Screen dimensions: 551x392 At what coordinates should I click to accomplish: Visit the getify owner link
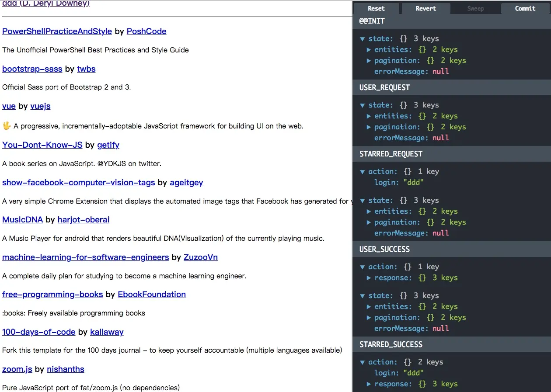[108, 145]
